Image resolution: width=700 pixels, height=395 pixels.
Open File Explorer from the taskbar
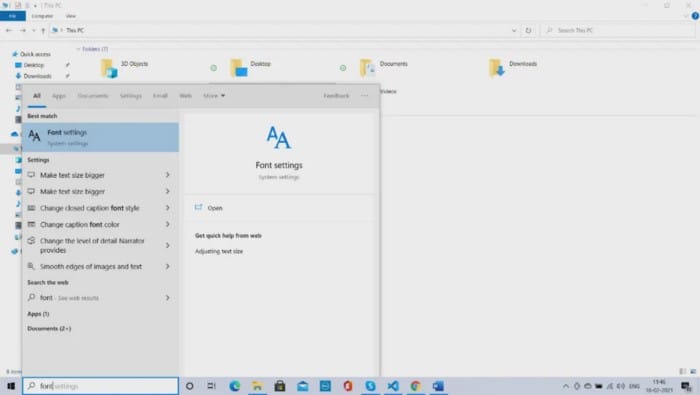pyautogui.click(x=257, y=386)
